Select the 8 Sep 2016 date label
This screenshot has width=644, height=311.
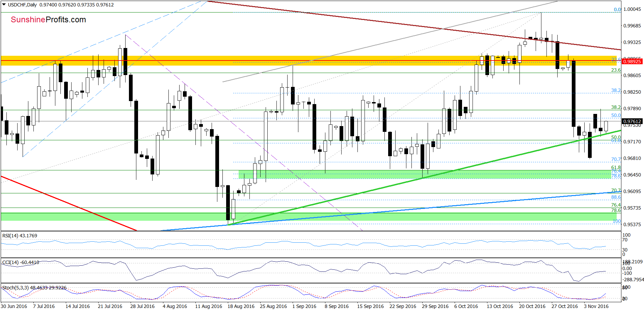point(337,306)
